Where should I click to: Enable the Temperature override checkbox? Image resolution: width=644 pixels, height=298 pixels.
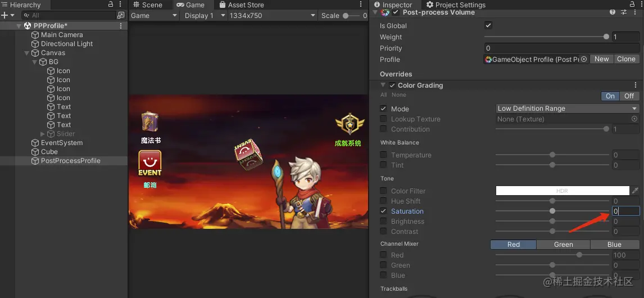point(383,155)
